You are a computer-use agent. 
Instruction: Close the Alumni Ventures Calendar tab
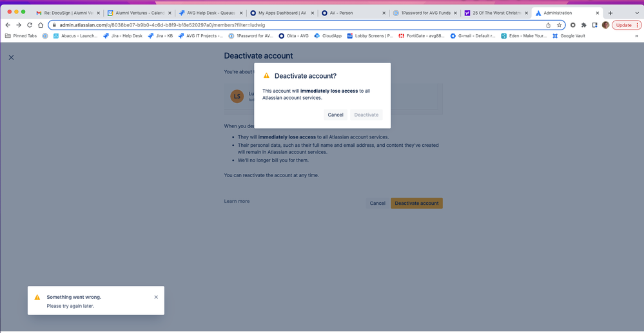tap(170, 13)
